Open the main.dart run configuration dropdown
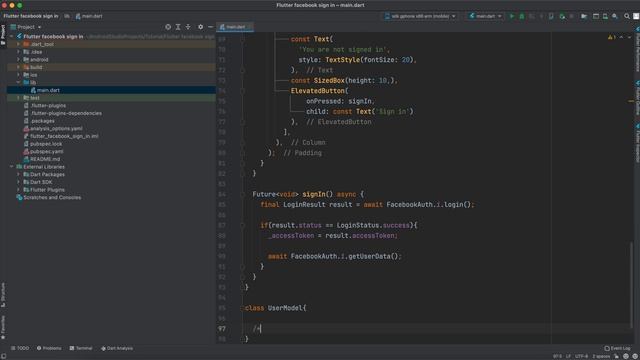The height and width of the screenshot is (360, 640). tap(485, 16)
